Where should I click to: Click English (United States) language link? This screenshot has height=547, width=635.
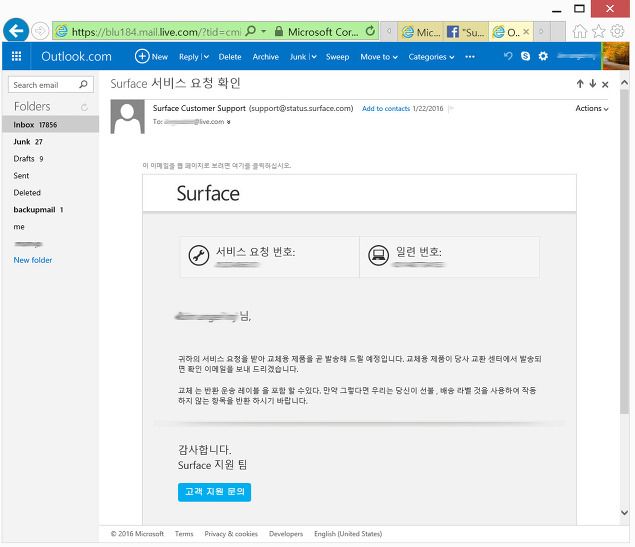pos(348,534)
